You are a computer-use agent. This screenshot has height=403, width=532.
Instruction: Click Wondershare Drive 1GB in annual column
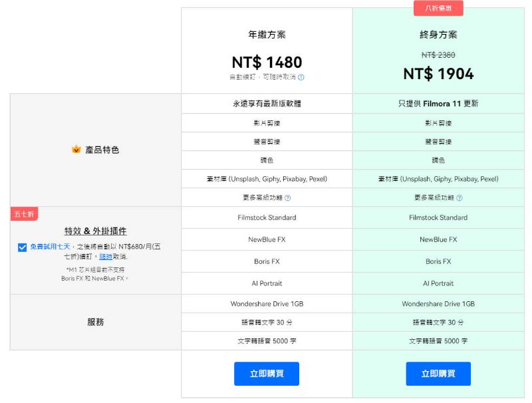(x=267, y=304)
